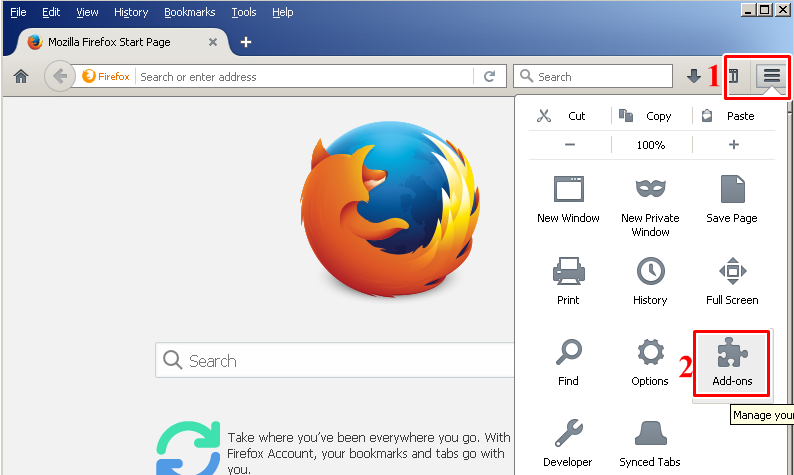Click the magnifier icon in toolbar search box
Screen dimensions: 794x475
click(x=527, y=76)
